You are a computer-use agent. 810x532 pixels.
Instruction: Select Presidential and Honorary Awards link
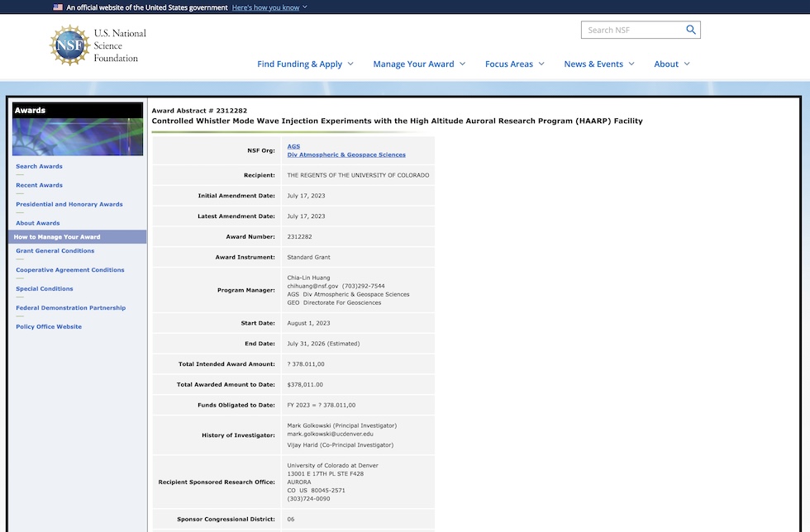point(69,204)
